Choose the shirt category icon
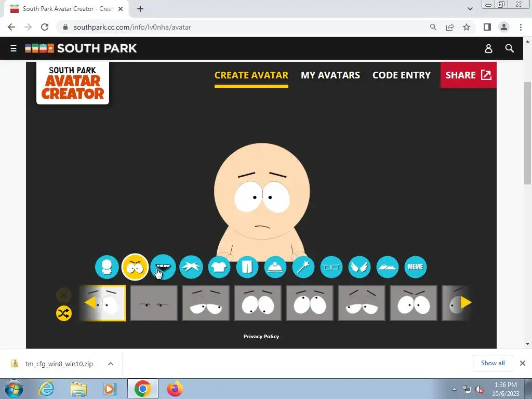The width and height of the screenshot is (532, 399). coord(219,267)
